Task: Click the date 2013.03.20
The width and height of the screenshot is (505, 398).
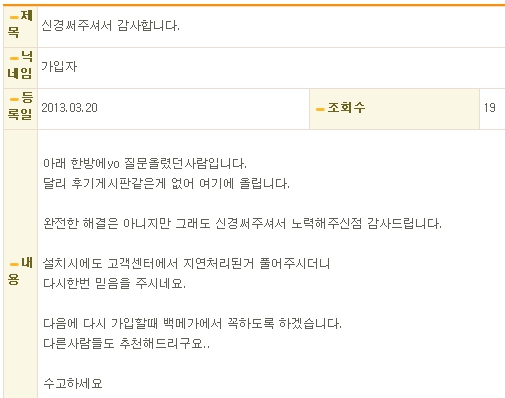Action: (x=69, y=108)
